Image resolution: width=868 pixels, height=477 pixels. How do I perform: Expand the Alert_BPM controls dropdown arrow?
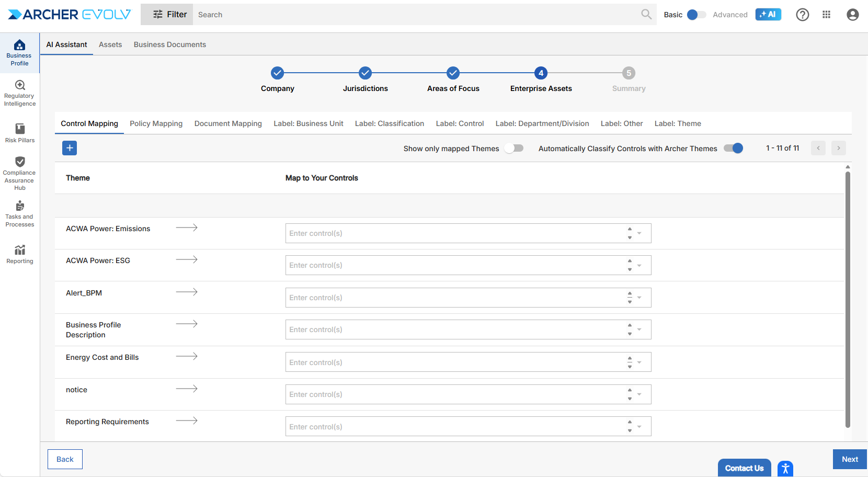(x=639, y=298)
